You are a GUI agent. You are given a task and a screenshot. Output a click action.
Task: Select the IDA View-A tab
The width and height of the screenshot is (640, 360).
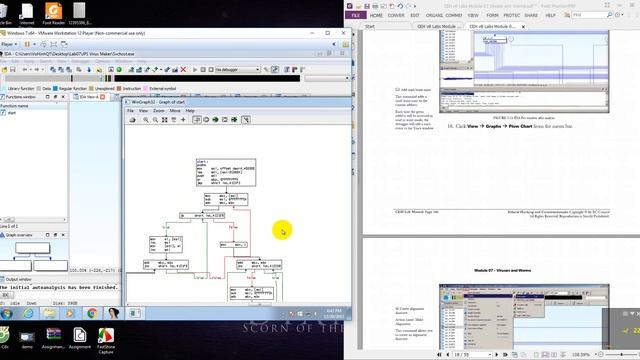tap(89, 97)
